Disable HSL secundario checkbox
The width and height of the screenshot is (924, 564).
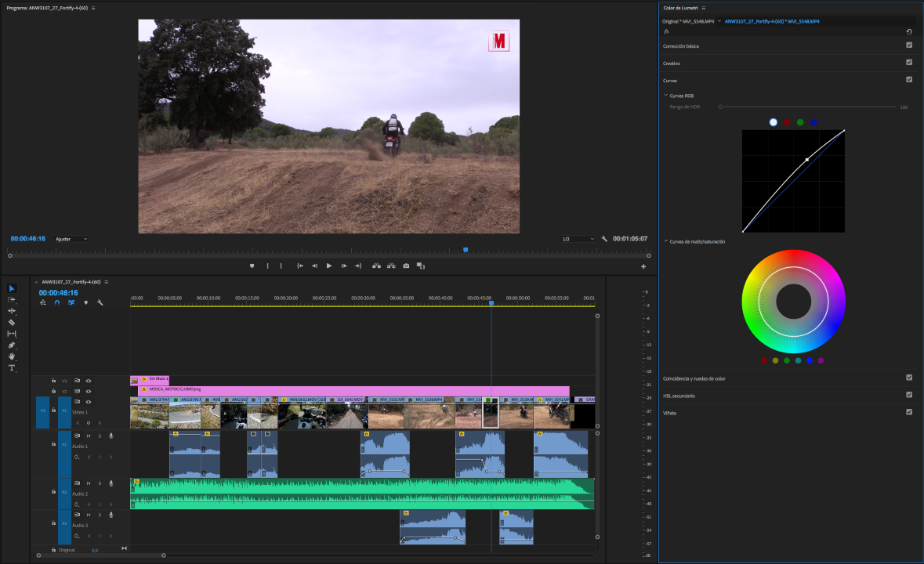click(909, 395)
